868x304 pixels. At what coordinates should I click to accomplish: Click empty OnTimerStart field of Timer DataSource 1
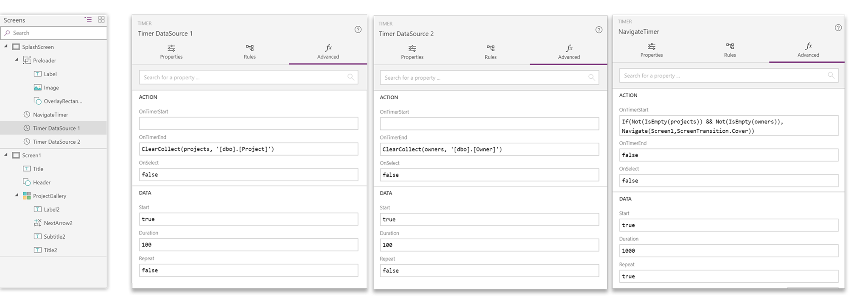(x=249, y=123)
